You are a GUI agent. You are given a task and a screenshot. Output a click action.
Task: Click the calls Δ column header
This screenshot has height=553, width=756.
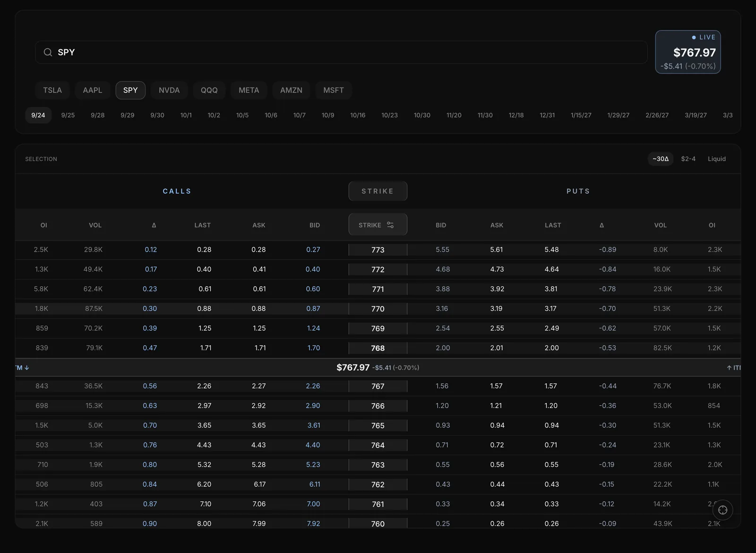154,225
